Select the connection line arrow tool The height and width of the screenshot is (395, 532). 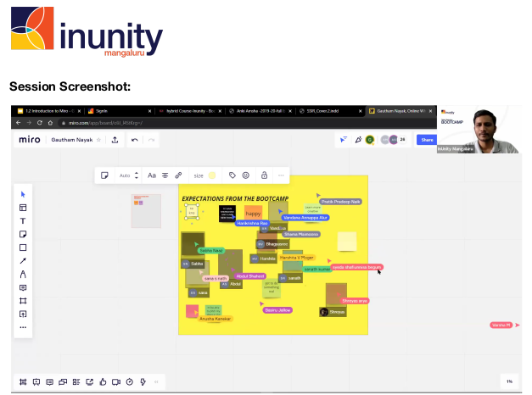[23, 261]
